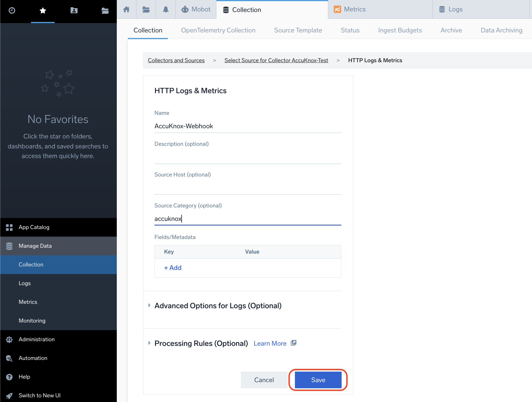Image resolution: width=532 pixels, height=402 pixels.
Task: Select the Favorites star icon
Action: click(43, 11)
